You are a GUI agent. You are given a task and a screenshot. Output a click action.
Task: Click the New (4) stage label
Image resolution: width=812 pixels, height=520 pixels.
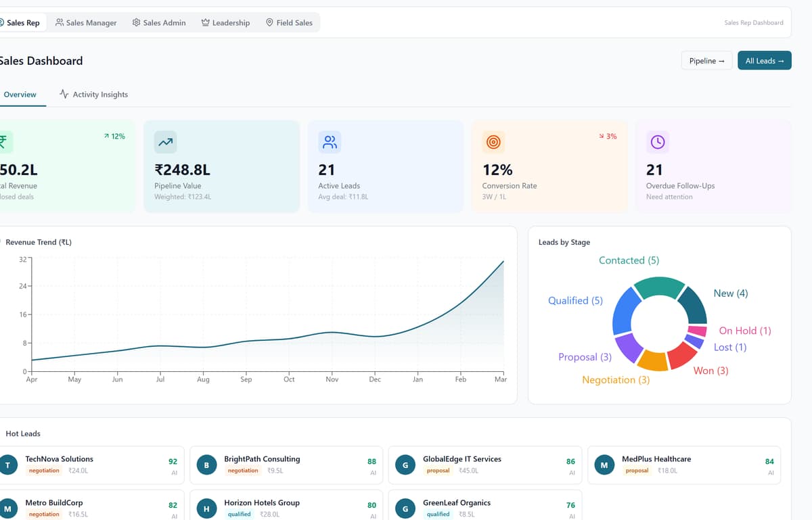tap(731, 293)
